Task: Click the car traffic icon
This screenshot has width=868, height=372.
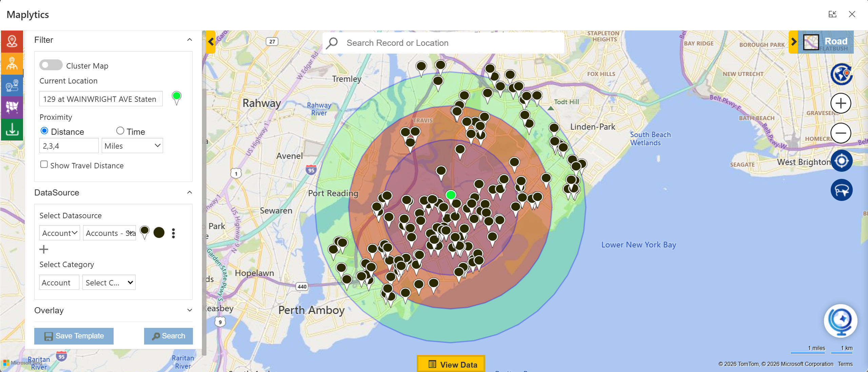Action: point(841,190)
